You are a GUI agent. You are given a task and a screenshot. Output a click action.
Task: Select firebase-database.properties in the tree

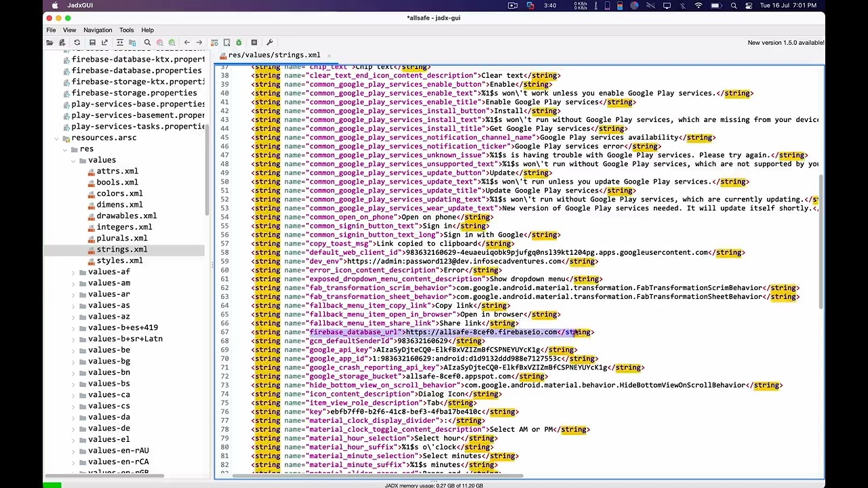pos(136,70)
